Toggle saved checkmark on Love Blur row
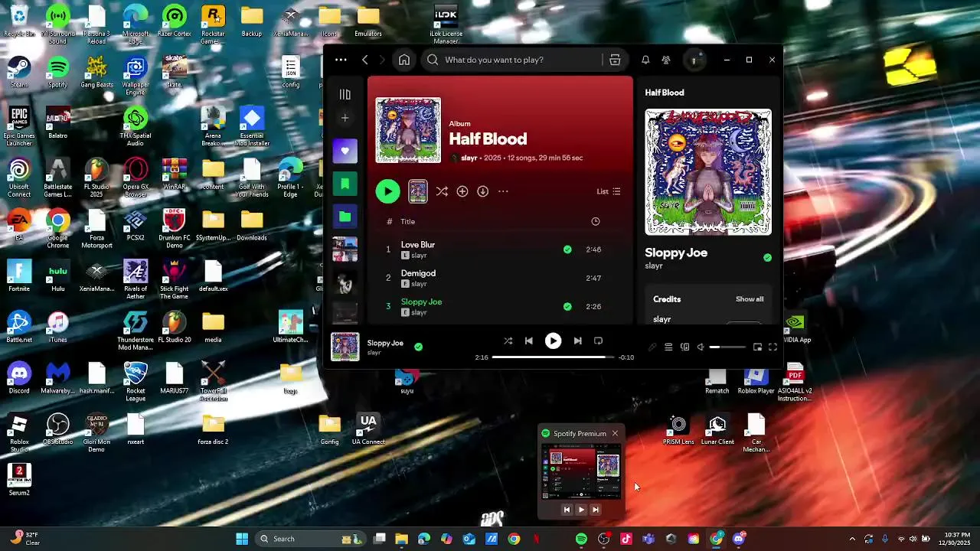Viewport: 980px width, 551px height. pos(567,249)
